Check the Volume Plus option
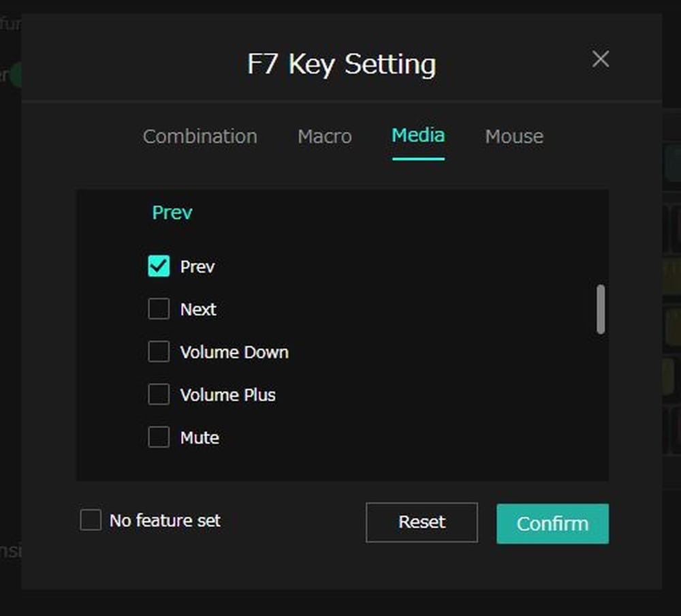This screenshot has height=616, width=681. (159, 395)
